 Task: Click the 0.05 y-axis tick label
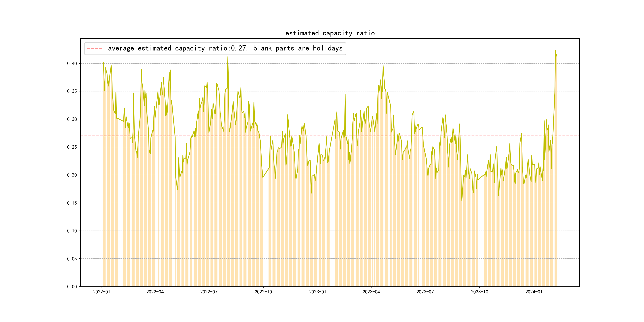click(72, 259)
